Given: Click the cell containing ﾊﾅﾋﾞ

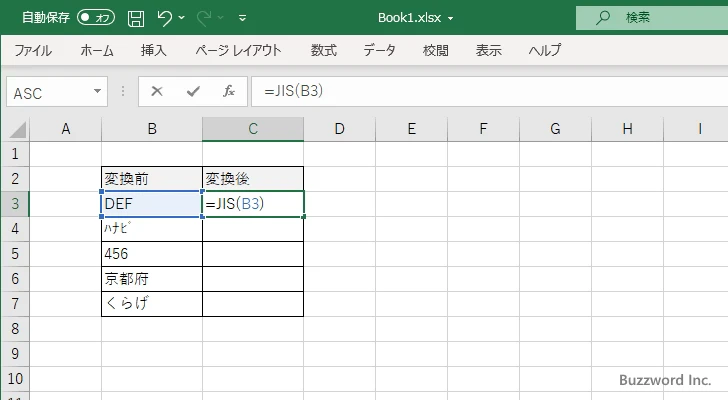Looking at the screenshot, I should [x=152, y=229].
